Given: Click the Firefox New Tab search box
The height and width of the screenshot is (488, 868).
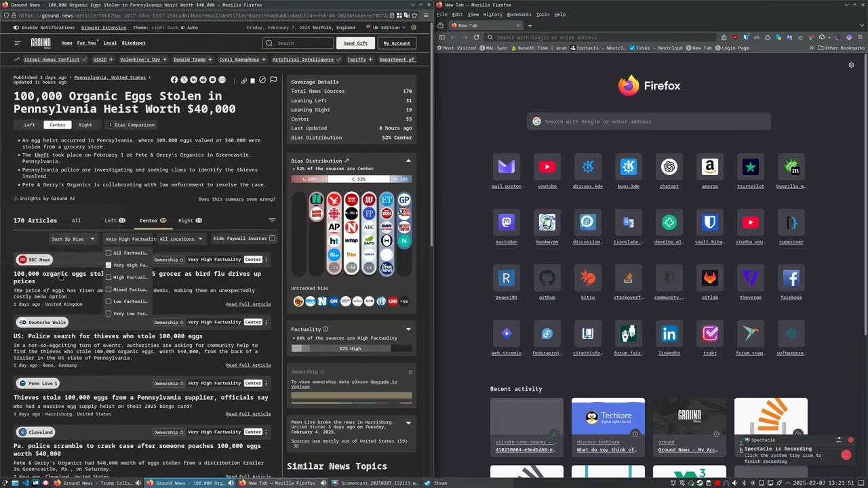Looking at the screenshot, I should pos(649,121).
